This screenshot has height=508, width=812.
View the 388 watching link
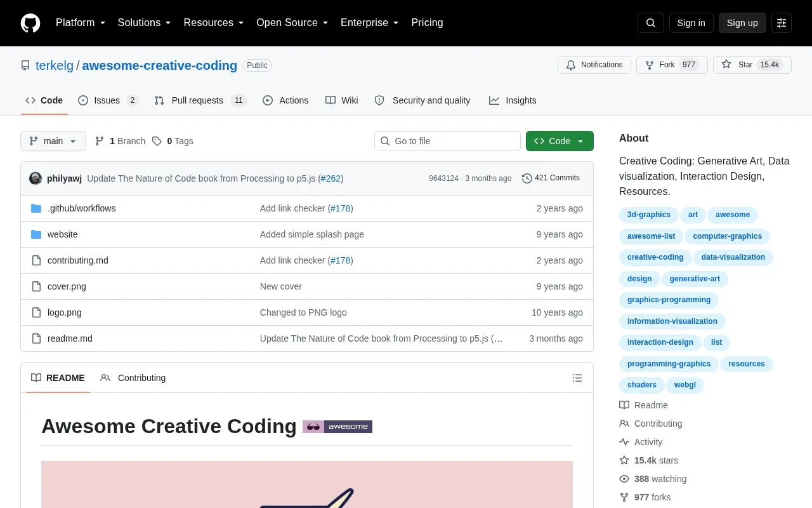(653, 479)
